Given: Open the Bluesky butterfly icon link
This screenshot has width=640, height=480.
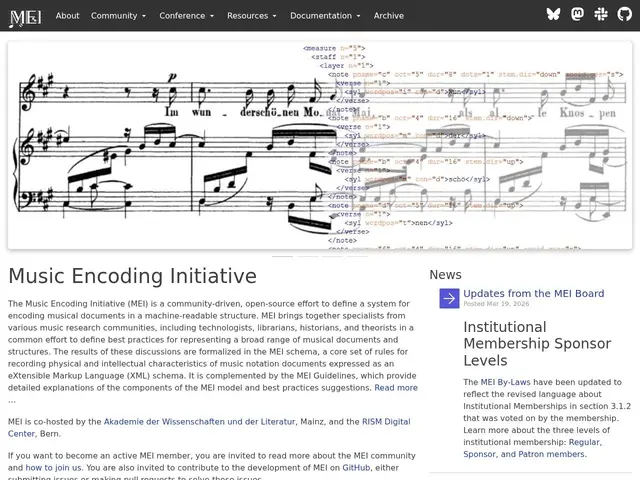Looking at the screenshot, I should (553, 14).
